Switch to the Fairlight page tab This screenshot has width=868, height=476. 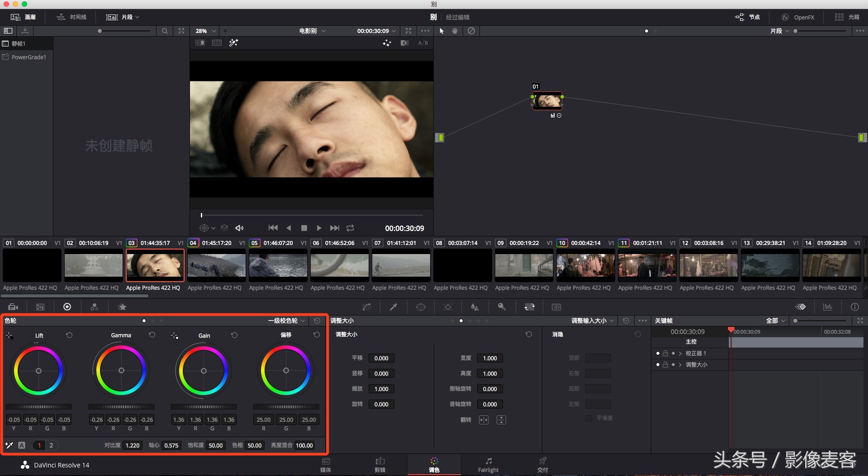[488, 465]
